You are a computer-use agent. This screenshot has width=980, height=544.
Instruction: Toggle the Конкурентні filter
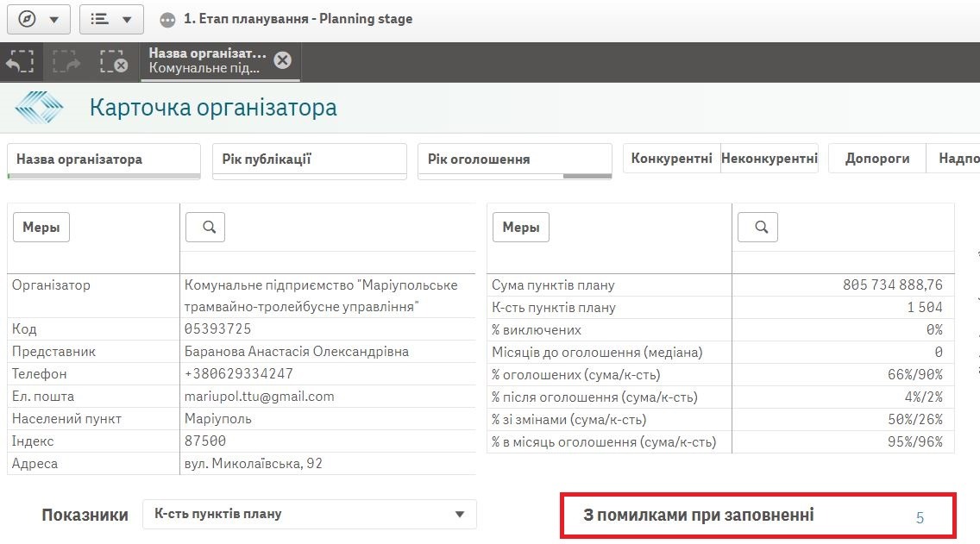tap(671, 159)
